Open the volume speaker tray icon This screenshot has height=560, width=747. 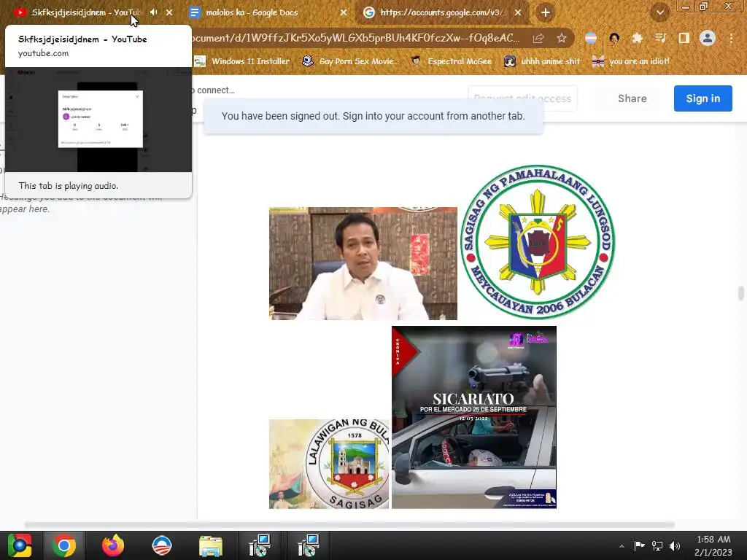(x=675, y=545)
